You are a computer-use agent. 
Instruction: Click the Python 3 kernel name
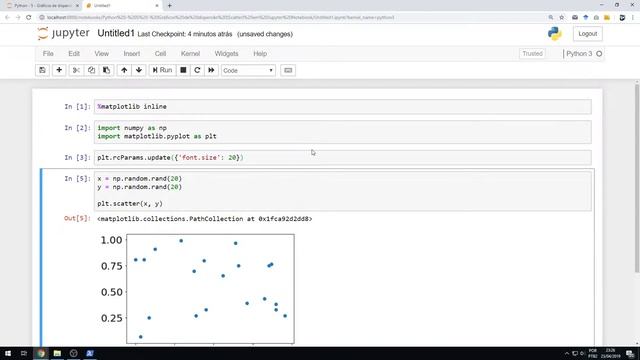click(x=579, y=53)
